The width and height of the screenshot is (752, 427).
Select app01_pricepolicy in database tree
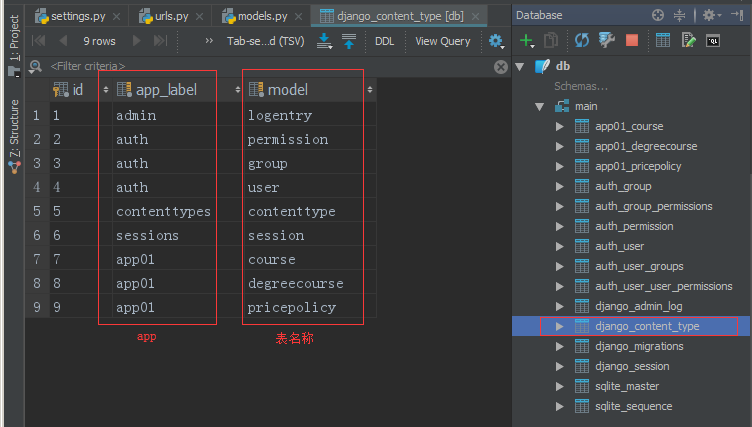pos(638,166)
